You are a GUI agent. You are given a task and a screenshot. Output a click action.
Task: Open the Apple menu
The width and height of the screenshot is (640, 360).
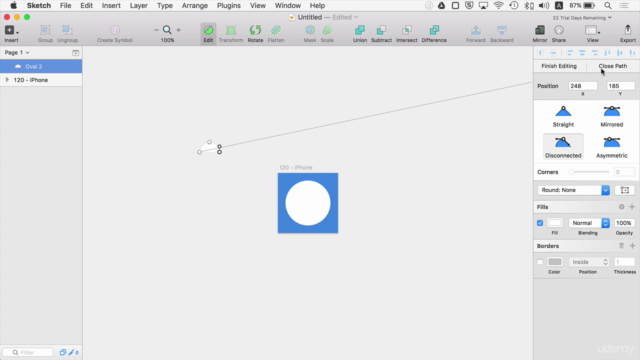click(13, 6)
